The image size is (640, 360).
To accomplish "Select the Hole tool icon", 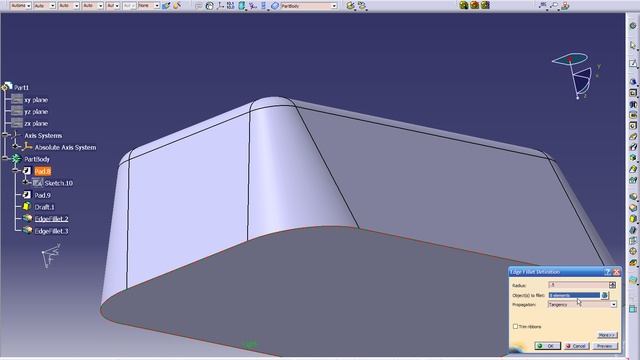I will click(x=633, y=126).
